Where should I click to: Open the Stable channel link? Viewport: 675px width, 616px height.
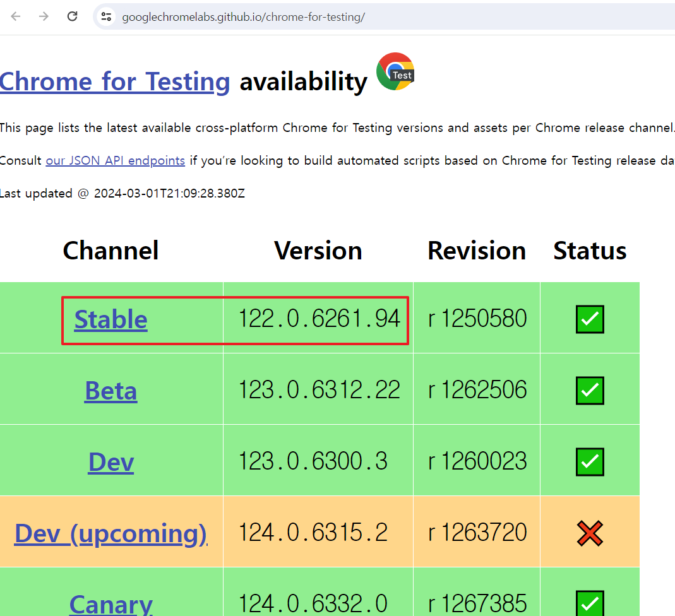[x=111, y=319]
